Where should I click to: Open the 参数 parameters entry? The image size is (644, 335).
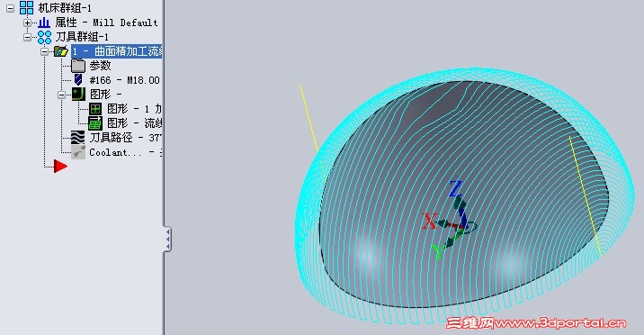pos(101,66)
